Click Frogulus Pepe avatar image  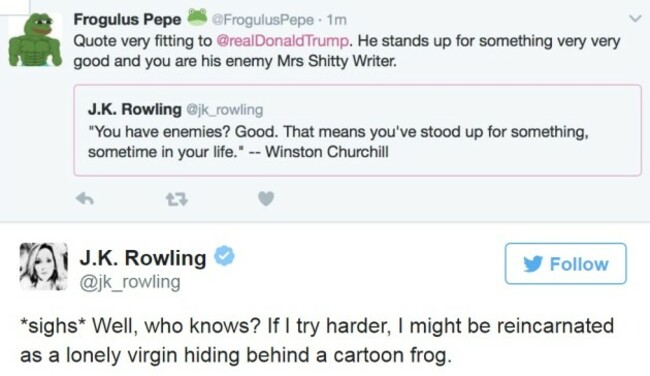click(x=36, y=40)
